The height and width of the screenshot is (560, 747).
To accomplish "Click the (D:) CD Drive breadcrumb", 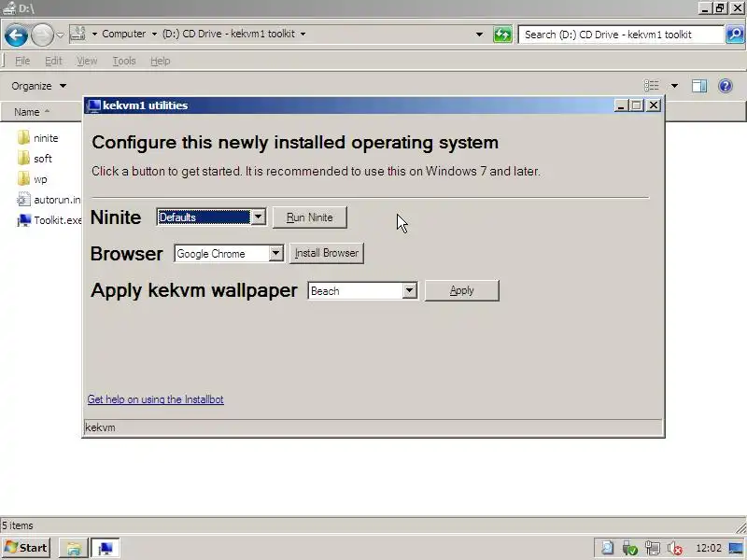I will pos(229,34).
